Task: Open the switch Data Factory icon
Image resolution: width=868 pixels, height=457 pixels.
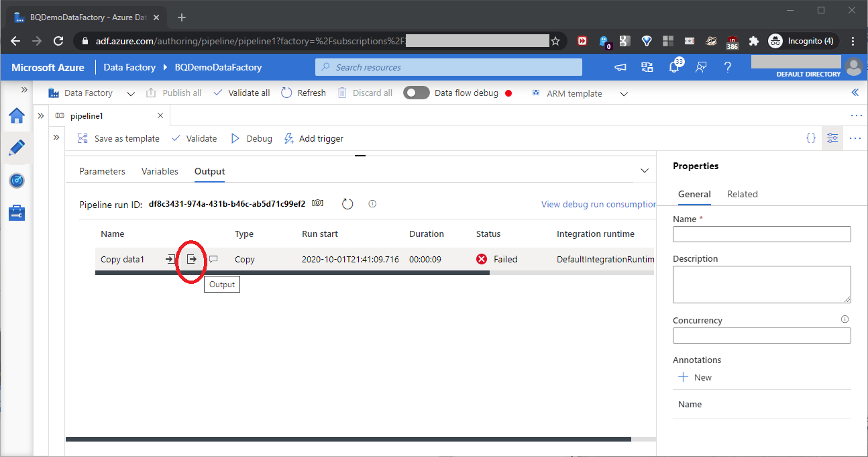Action: (647, 67)
